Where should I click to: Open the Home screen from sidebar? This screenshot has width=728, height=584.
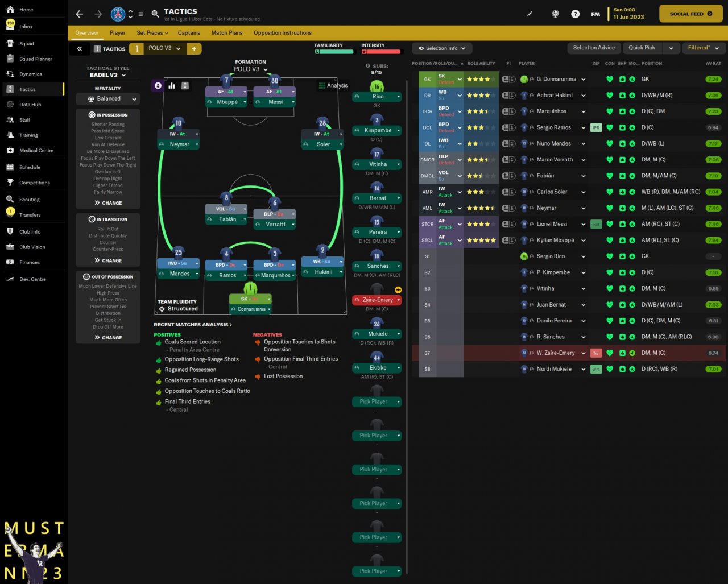pos(26,10)
